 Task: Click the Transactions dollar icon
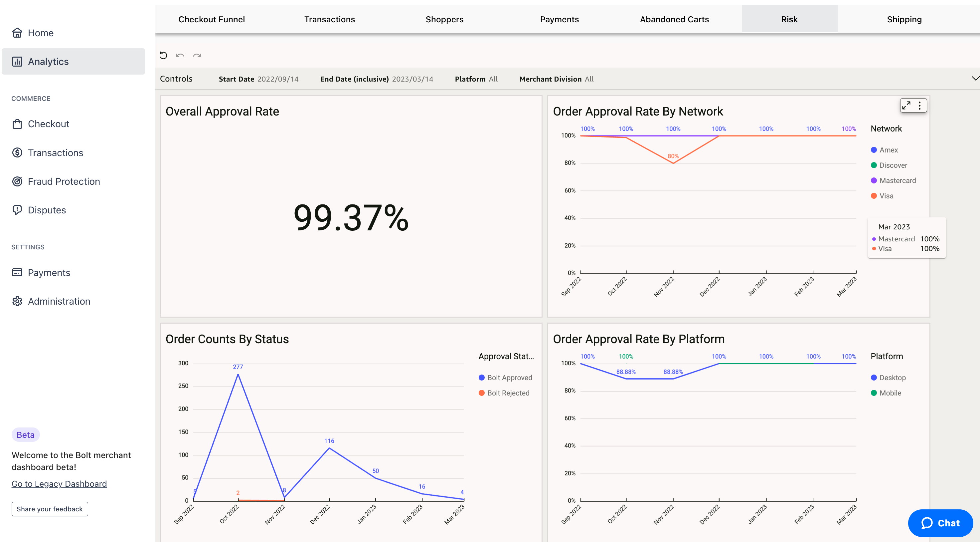(17, 152)
